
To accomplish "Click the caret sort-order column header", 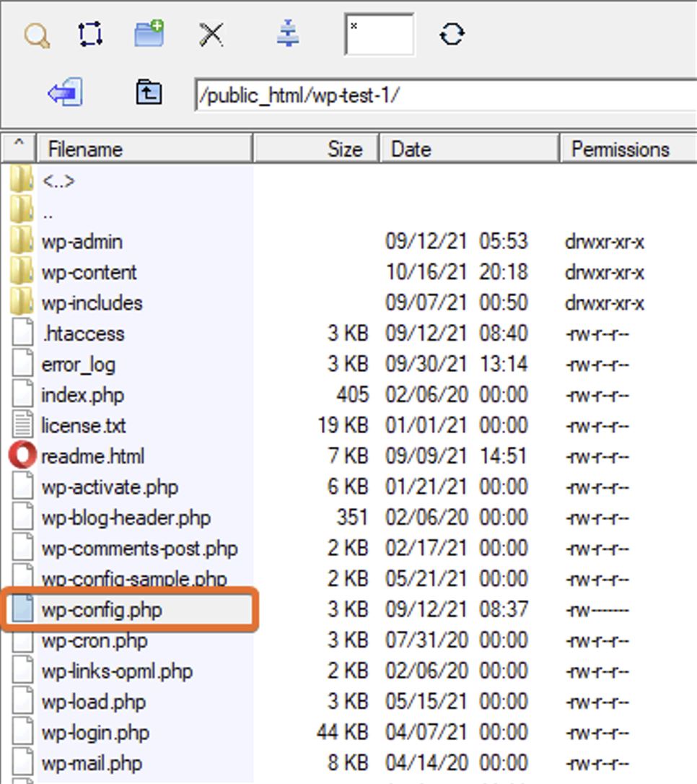I will (19, 148).
